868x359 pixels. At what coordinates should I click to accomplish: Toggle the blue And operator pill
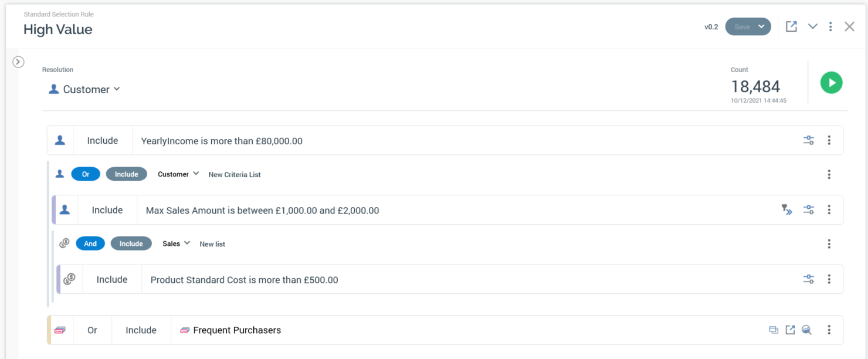click(90, 244)
